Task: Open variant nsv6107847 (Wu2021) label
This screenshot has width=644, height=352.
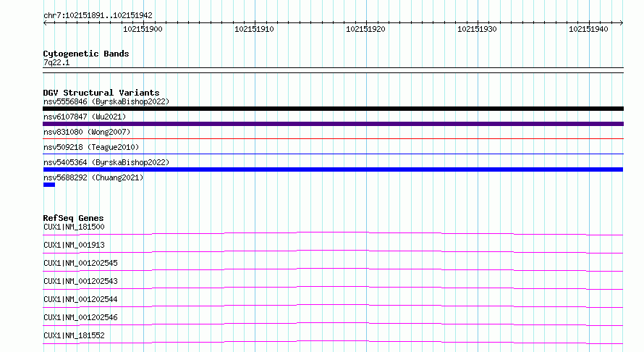Action: (x=85, y=117)
